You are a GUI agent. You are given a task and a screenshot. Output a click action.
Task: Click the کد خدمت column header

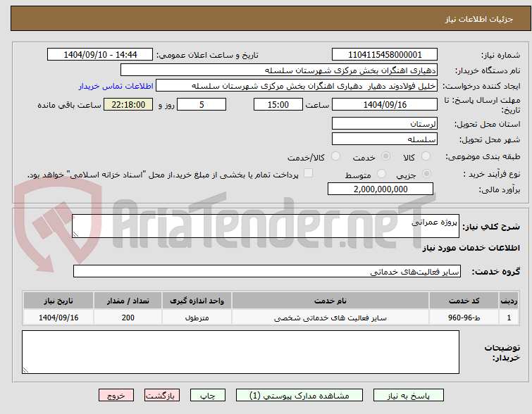pyautogui.click(x=464, y=301)
